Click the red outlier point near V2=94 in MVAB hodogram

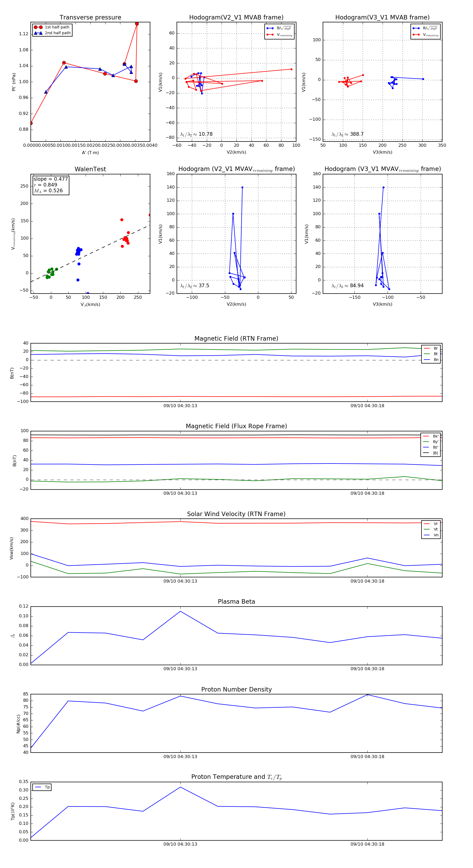[x=291, y=69]
